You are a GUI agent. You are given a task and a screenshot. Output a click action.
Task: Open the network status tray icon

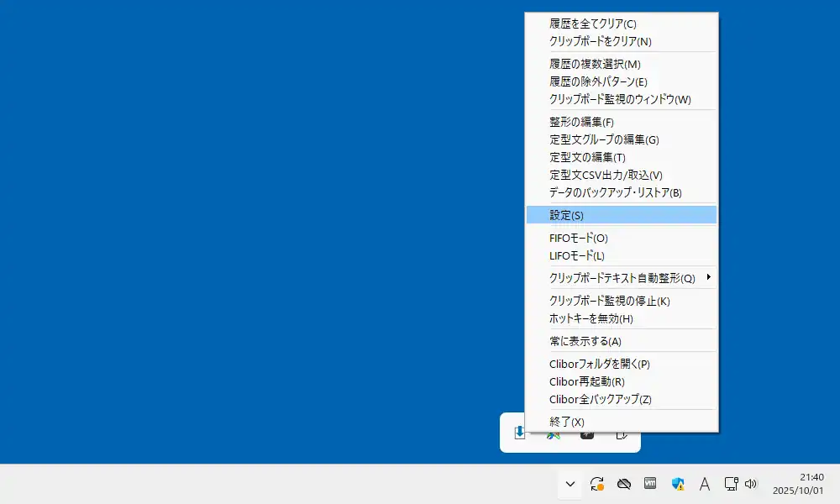731,483
